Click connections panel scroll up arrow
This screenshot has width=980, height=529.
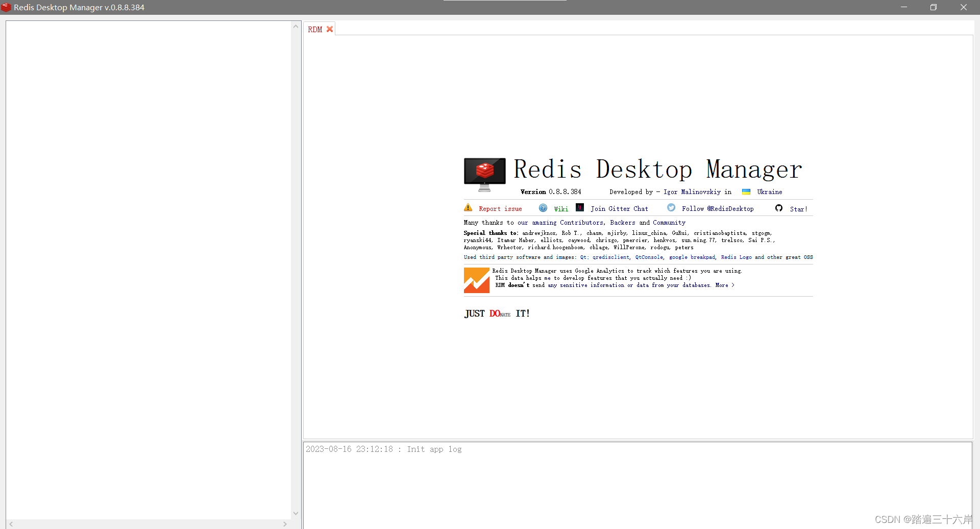coord(296,26)
